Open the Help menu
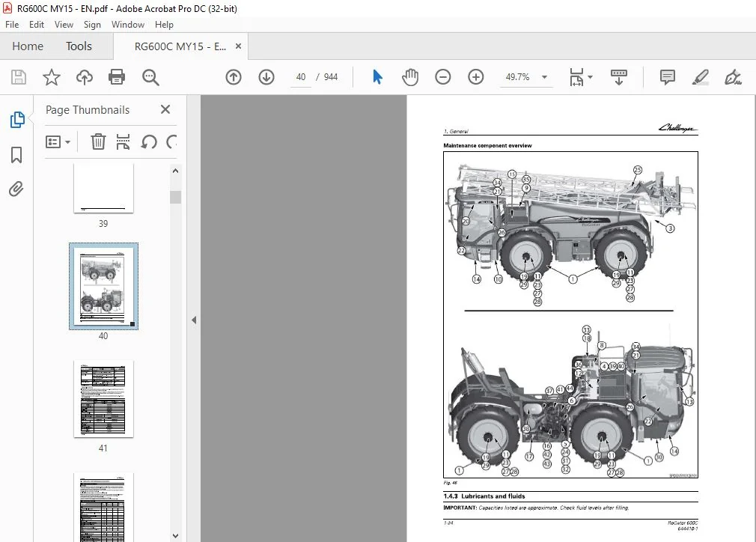 click(164, 25)
